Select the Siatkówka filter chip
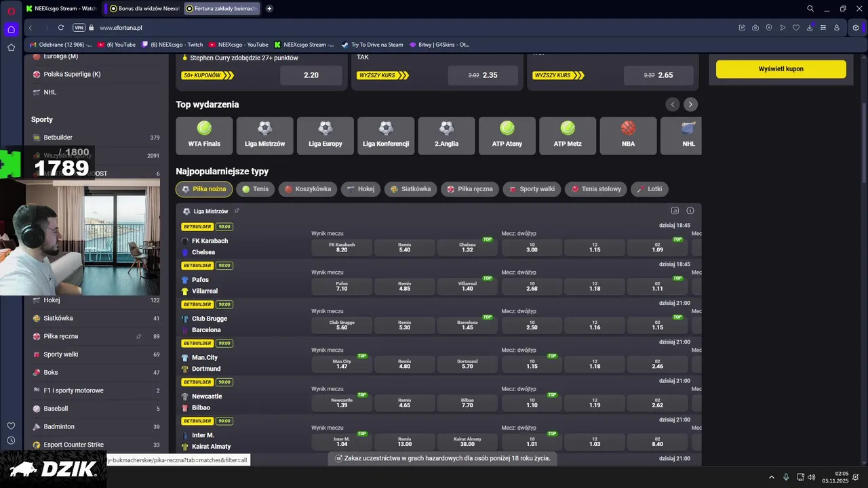The image size is (868, 488). pyautogui.click(x=410, y=189)
